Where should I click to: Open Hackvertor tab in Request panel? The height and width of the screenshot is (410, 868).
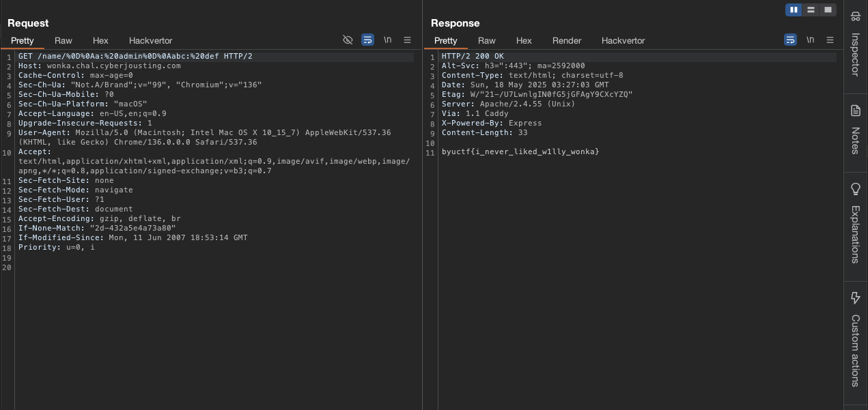pos(151,41)
